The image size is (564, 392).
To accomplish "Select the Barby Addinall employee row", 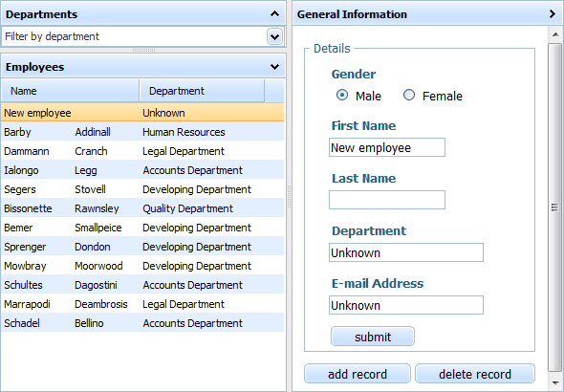I will [x=142, y=132].
